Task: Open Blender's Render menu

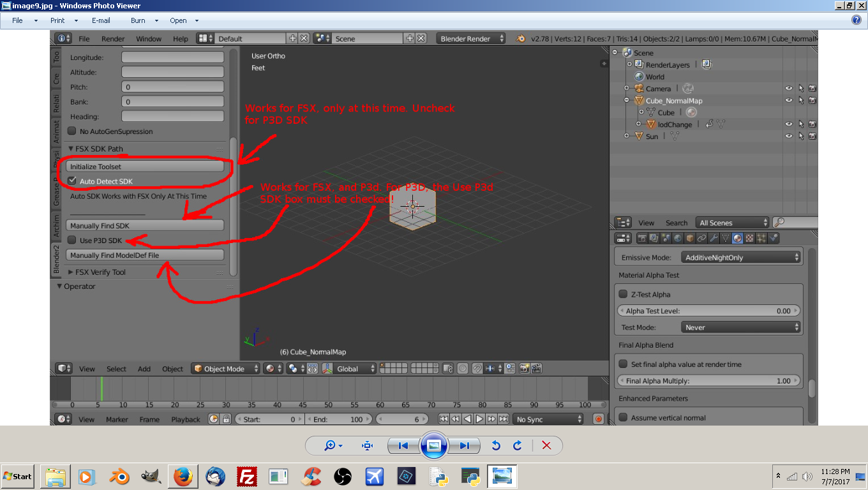Action: click(113, 39)
